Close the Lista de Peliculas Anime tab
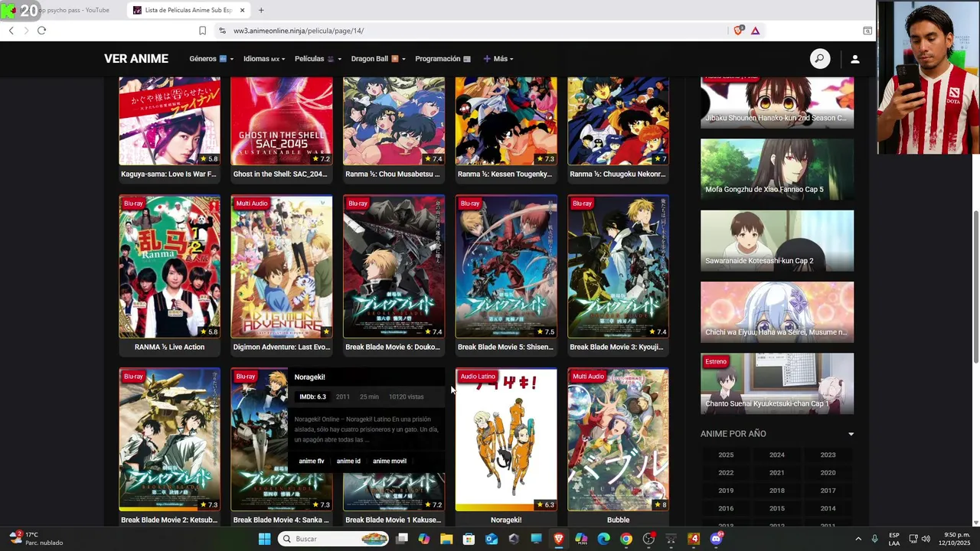Screen dimensions: 980x551 [243, 10]
